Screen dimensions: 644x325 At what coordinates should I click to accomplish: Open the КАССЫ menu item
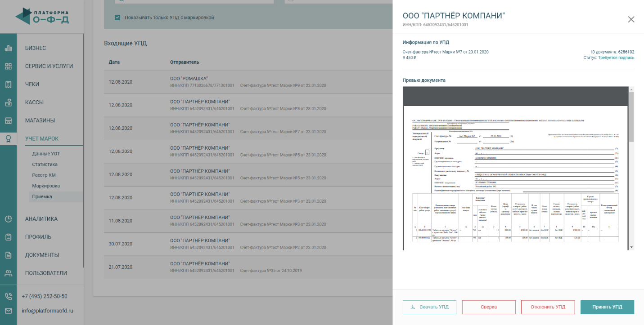[x=34, y=102]
